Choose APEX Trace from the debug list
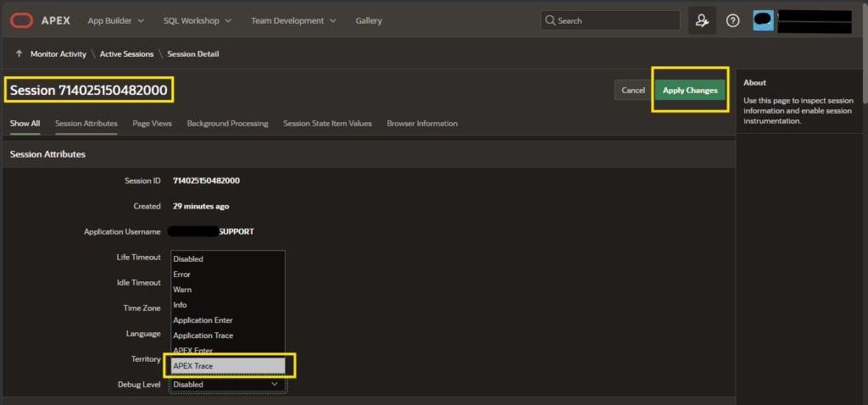This screenshot has width=868, height=405. [228, 366]
